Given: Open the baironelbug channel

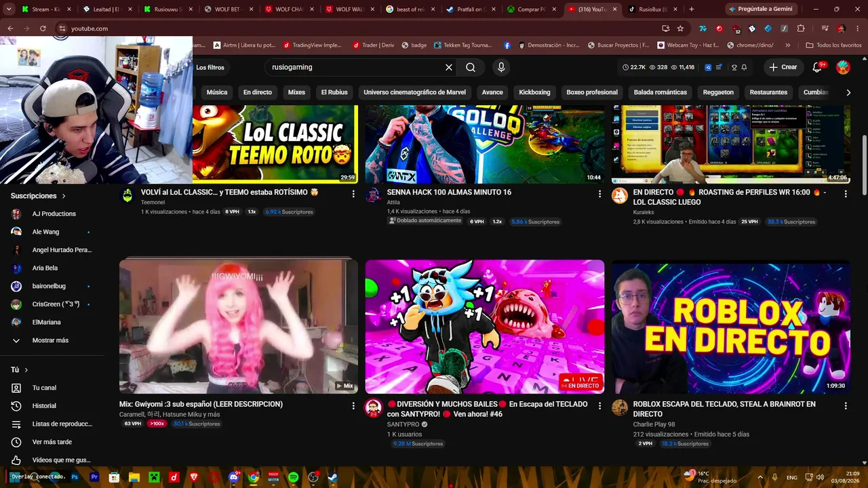Looking at the screenshot, I should 50,286.
